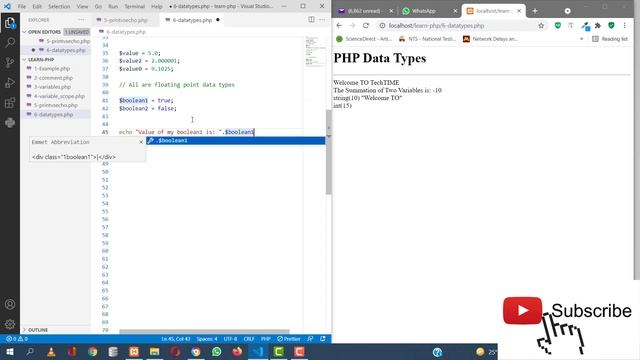Screen dimensions: 640x360
Task: Split the editor to the right
Action: tap(311, 20)
